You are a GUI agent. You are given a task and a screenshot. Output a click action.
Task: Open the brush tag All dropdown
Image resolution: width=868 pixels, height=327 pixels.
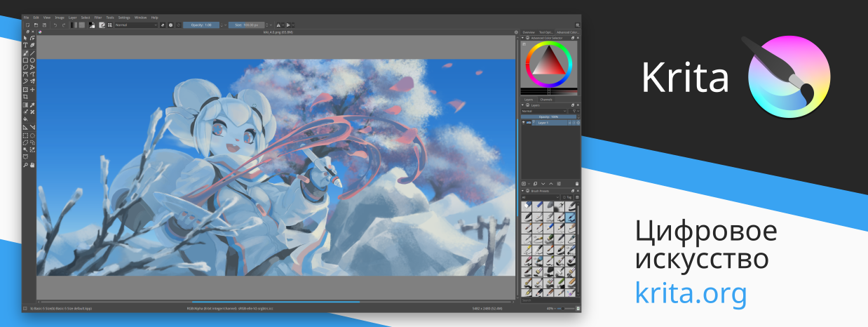540,197
